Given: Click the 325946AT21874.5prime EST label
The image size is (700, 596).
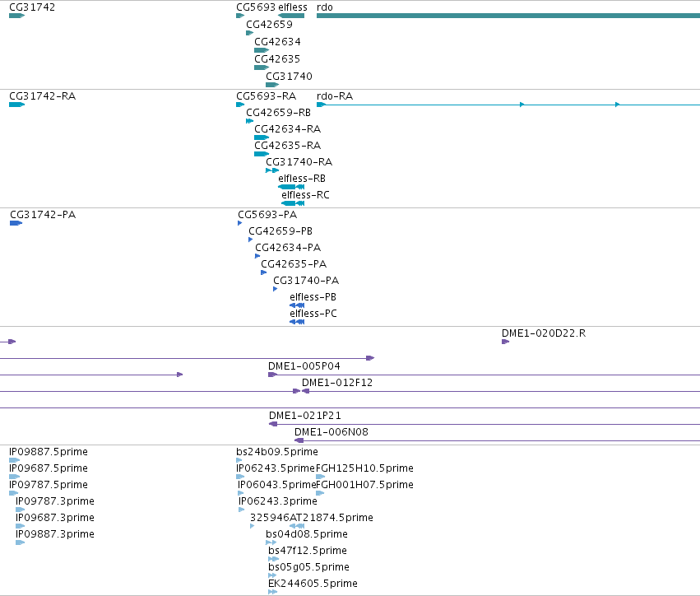Looking at the screenshot, I should [x=312, y=519].
